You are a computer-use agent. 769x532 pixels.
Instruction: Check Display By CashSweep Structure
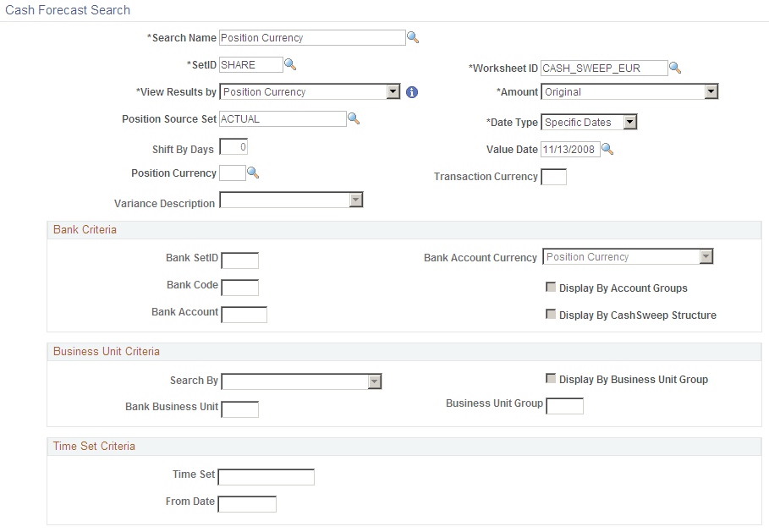tap(551, 314)
